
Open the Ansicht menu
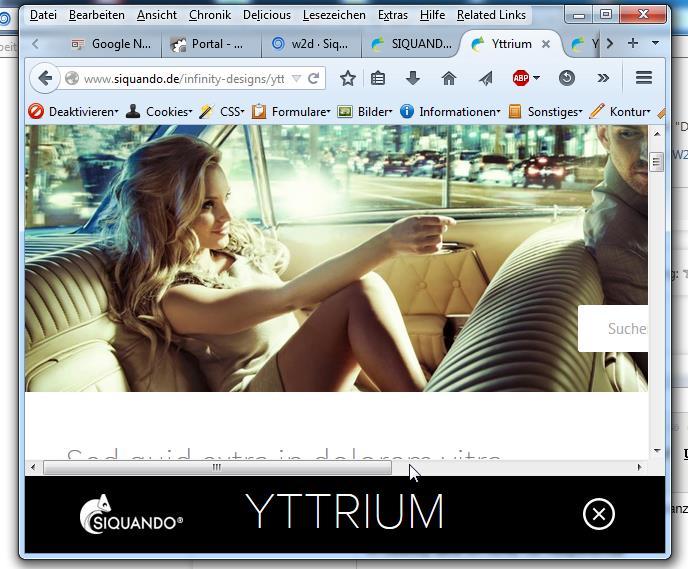coord(157,15)
